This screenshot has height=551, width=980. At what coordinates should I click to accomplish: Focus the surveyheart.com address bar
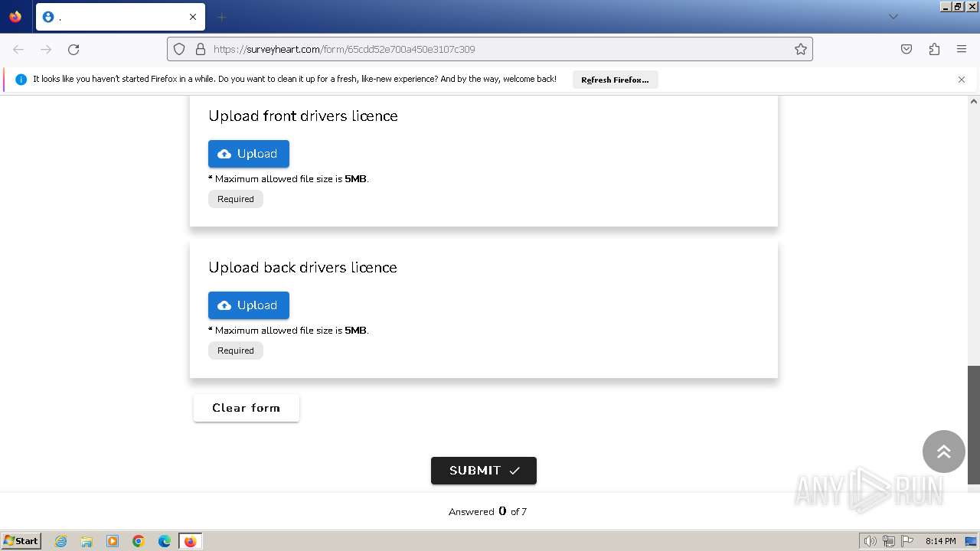pyautogui.click(x=490, y=49)
